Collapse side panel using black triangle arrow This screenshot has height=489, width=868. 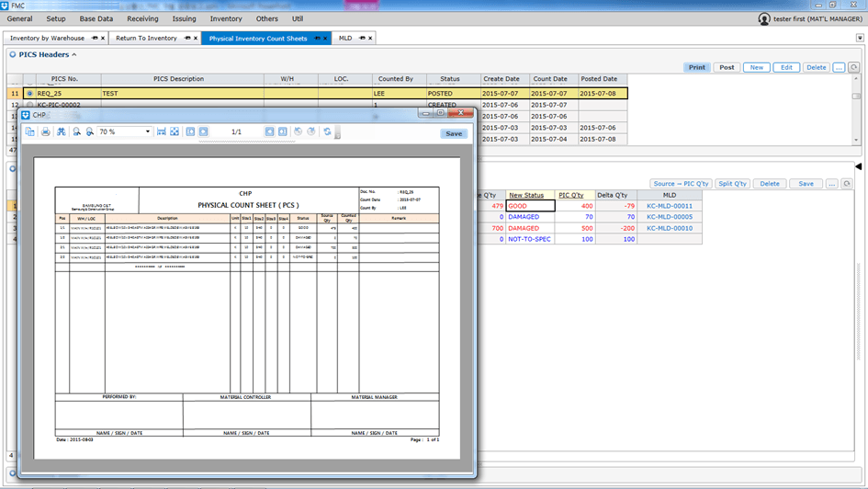tap(858, 166)
